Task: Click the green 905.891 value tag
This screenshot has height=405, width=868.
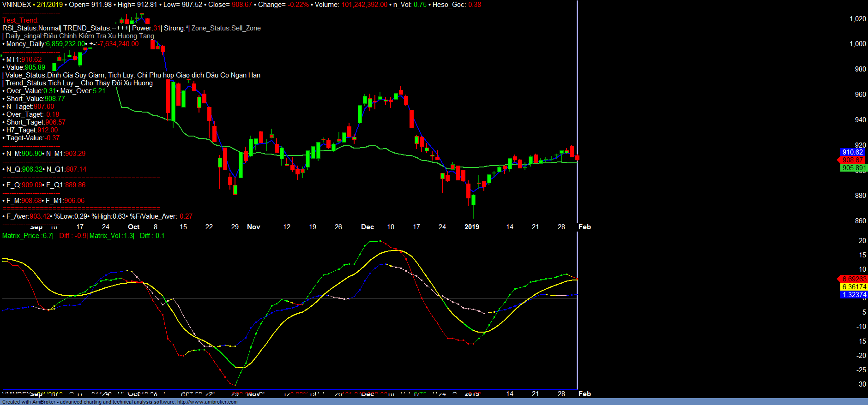Action: click(854, 168)
